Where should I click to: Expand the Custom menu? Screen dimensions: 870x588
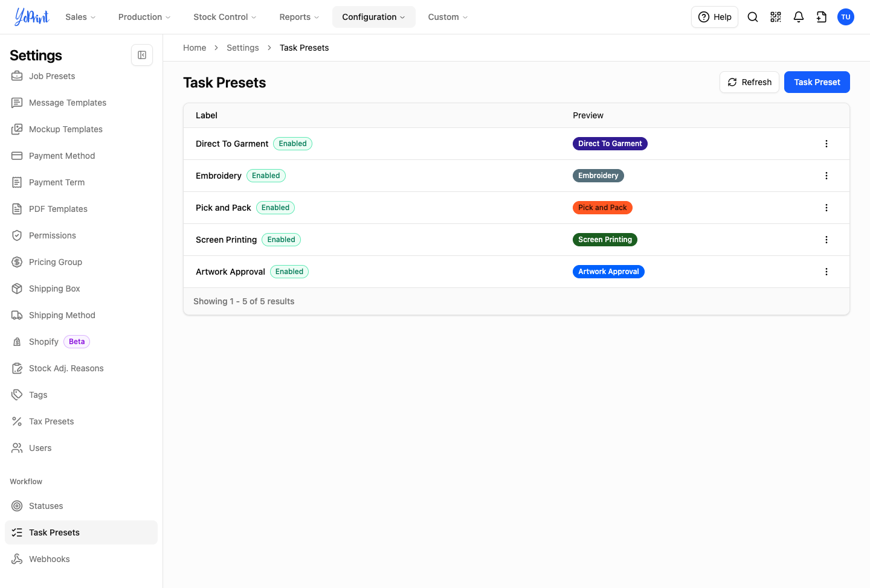tap(448, 17)
